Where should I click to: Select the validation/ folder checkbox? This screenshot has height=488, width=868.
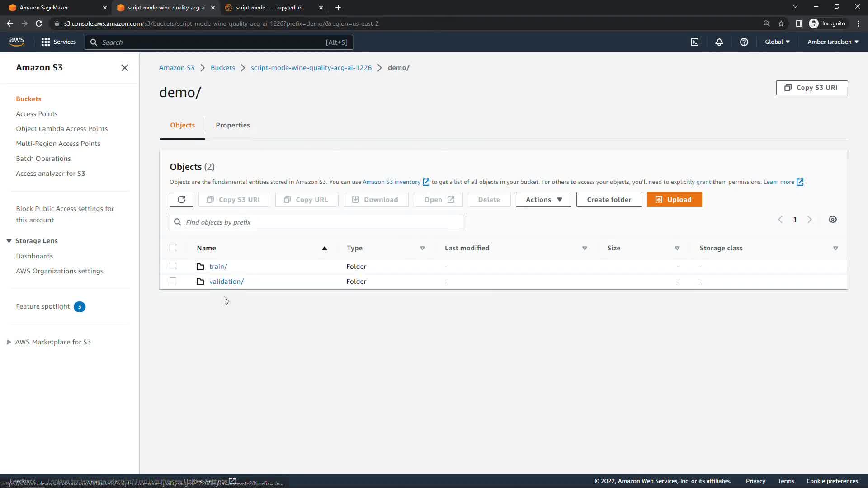173,281
